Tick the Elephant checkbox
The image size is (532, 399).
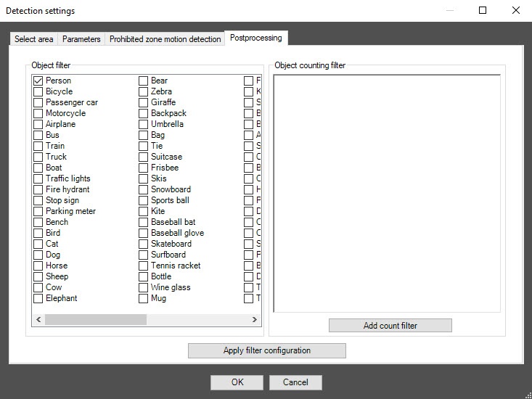point(38,298)
